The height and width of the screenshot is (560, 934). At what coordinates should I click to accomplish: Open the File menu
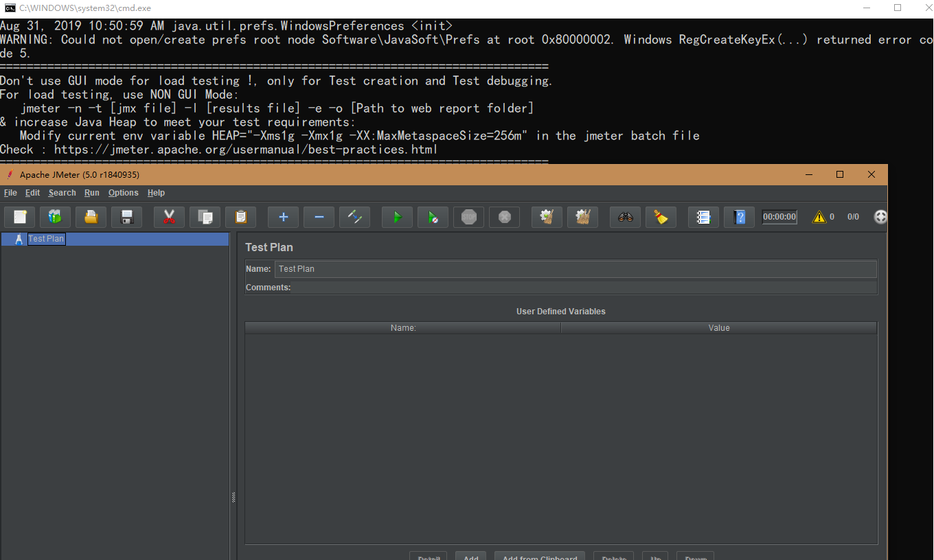(x=10, y=193)
